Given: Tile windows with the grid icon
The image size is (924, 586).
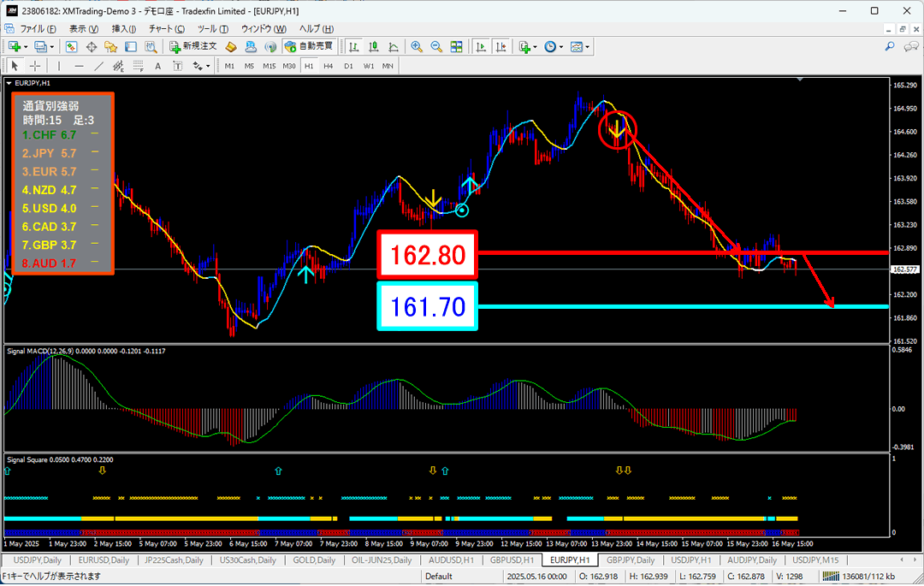Looking at the screenshot, I should coord(456,46).
